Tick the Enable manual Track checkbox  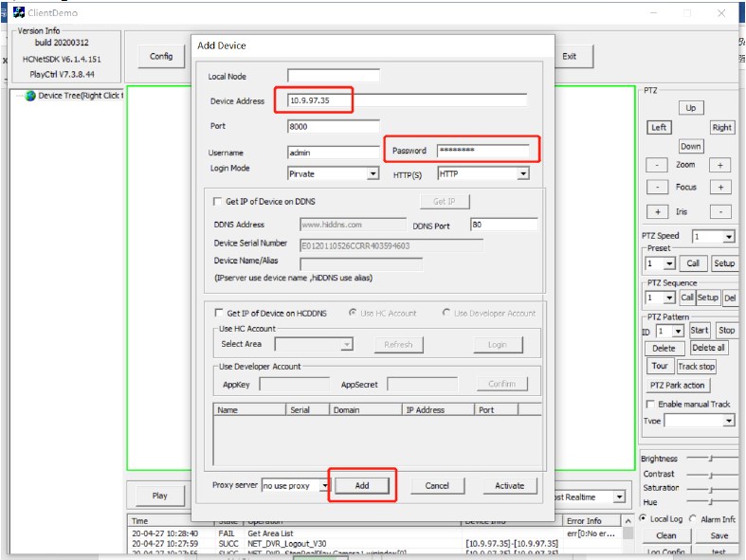649,405
